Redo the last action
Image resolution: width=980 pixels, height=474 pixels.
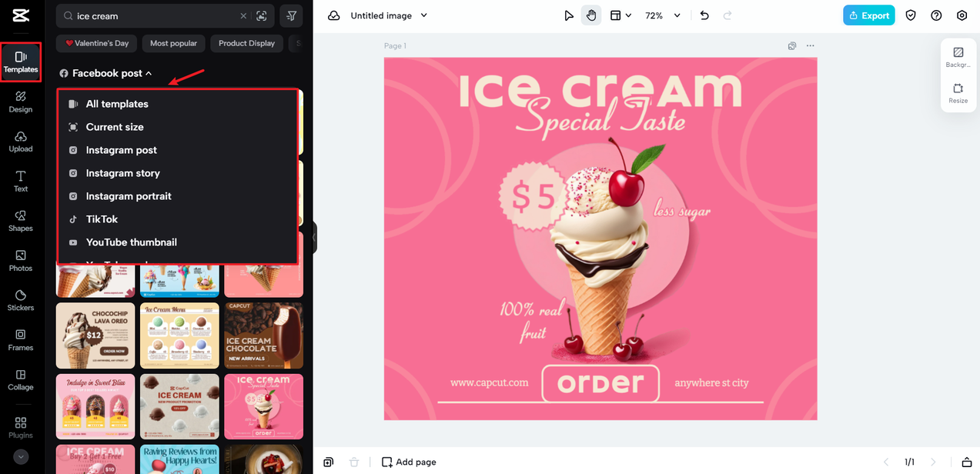point(727,15)
